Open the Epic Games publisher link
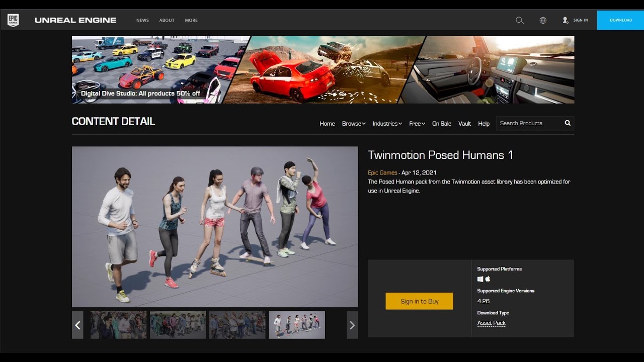Viewport: 644px width, 362px height. pyautogui.click(x=382, y=172)
